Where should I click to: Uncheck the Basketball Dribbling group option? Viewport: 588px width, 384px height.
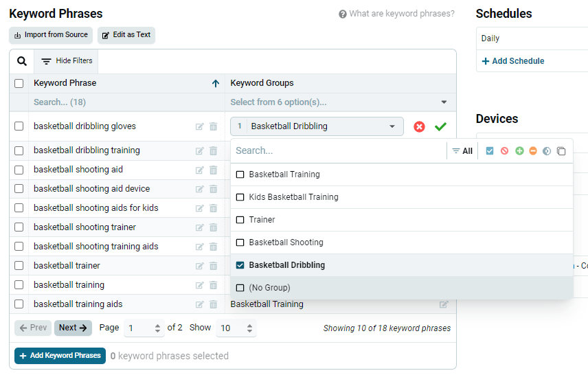point(240,265)
